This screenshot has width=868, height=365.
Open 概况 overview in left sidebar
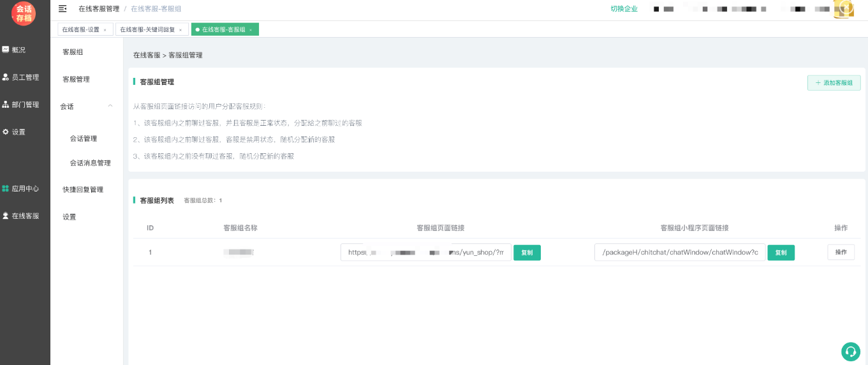[x=18, y=50]
